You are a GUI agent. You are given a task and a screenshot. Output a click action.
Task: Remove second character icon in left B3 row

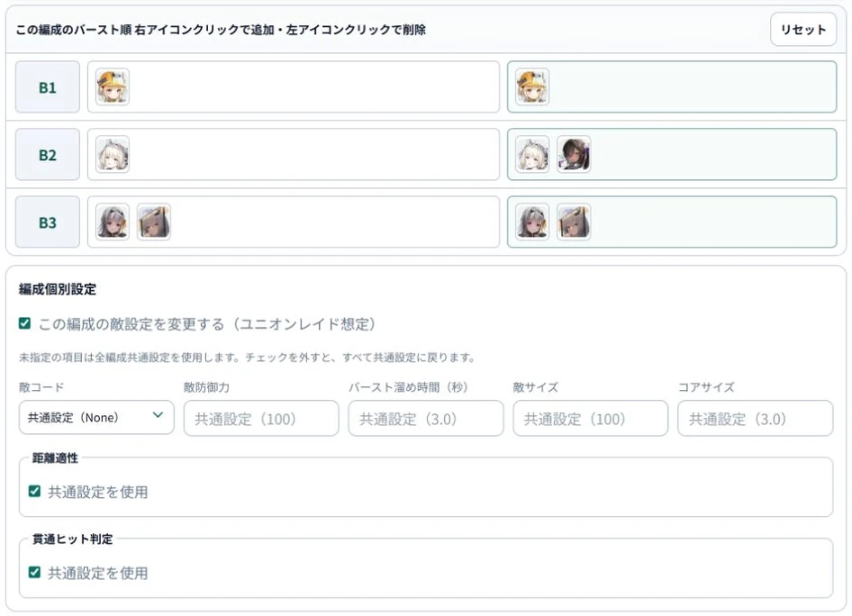click(x=154, y=222)
